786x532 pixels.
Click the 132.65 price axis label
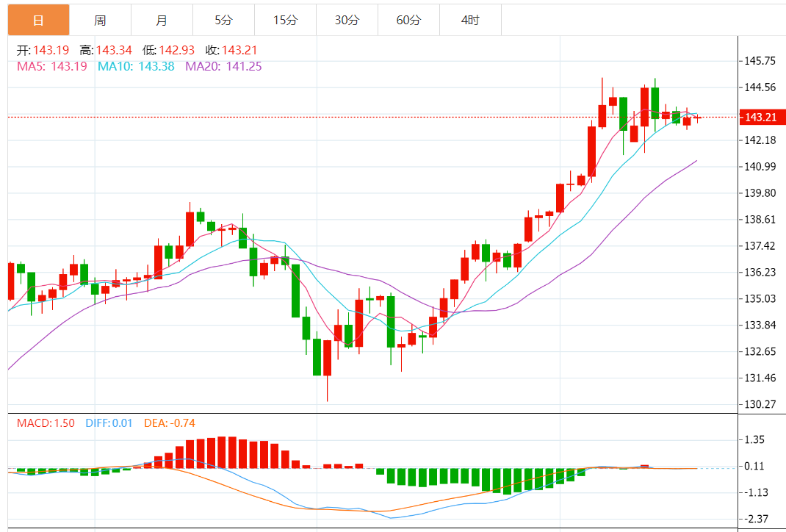tap(760, 351)
